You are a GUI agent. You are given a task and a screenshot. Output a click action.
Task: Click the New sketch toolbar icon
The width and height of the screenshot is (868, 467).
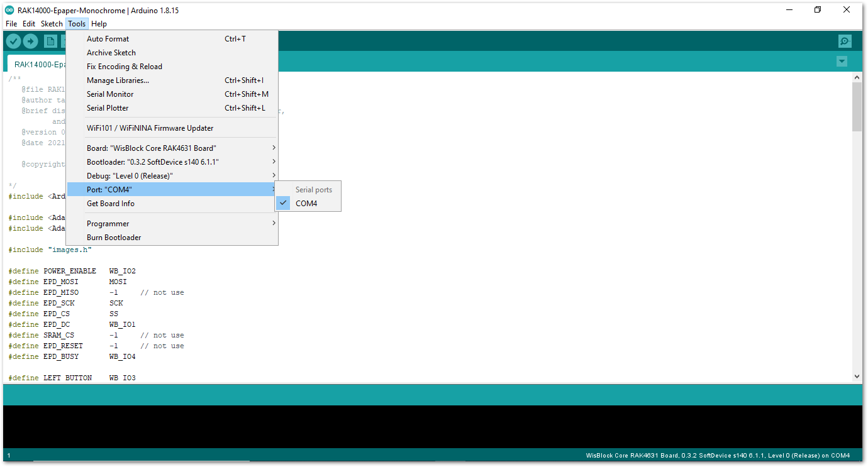pos(50,41)
